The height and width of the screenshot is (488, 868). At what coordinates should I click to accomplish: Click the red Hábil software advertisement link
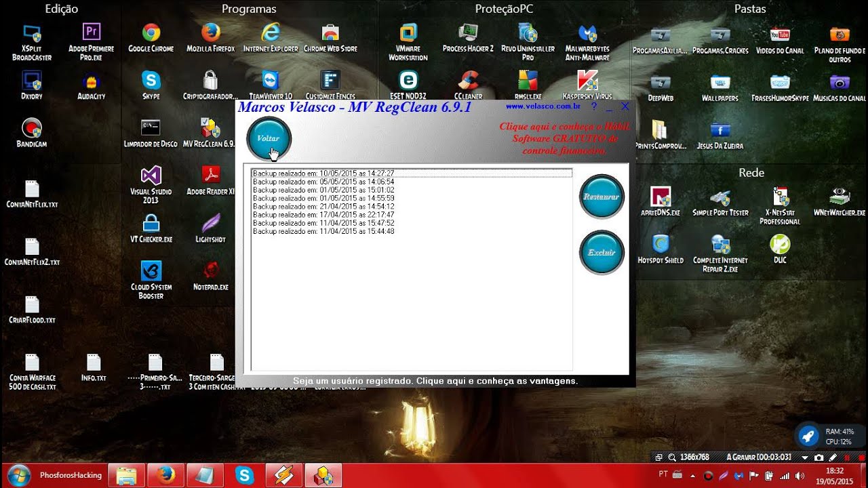564,138
